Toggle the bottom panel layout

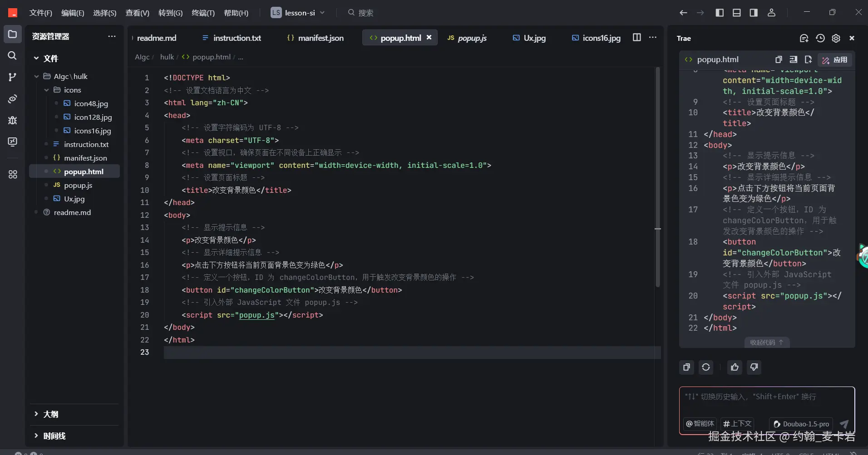click(737, 13)
